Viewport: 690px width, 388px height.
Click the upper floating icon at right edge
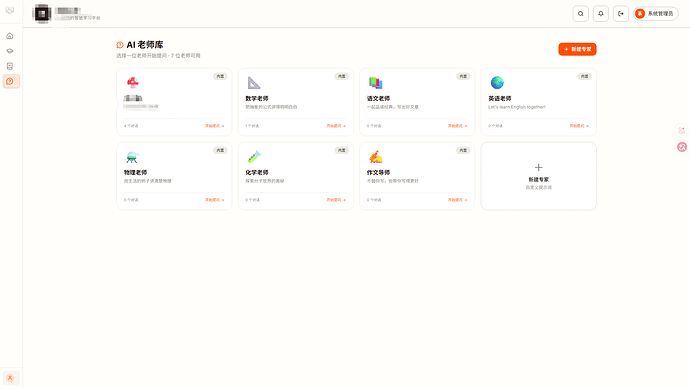[x=682, y=131]
